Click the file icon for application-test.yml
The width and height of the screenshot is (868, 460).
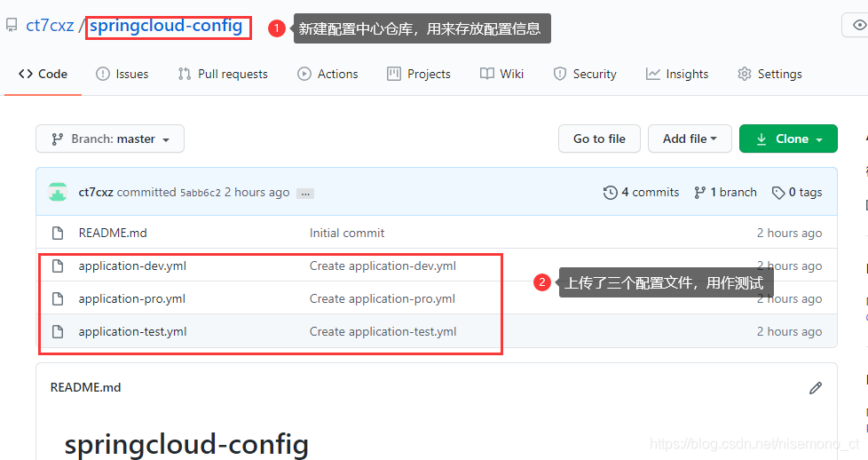coord(58,331)
